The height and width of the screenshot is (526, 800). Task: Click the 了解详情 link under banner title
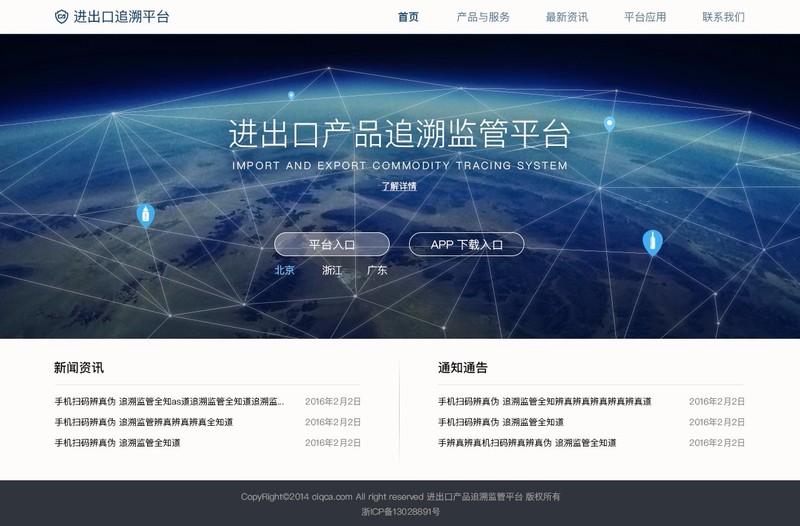pos(399,186)
